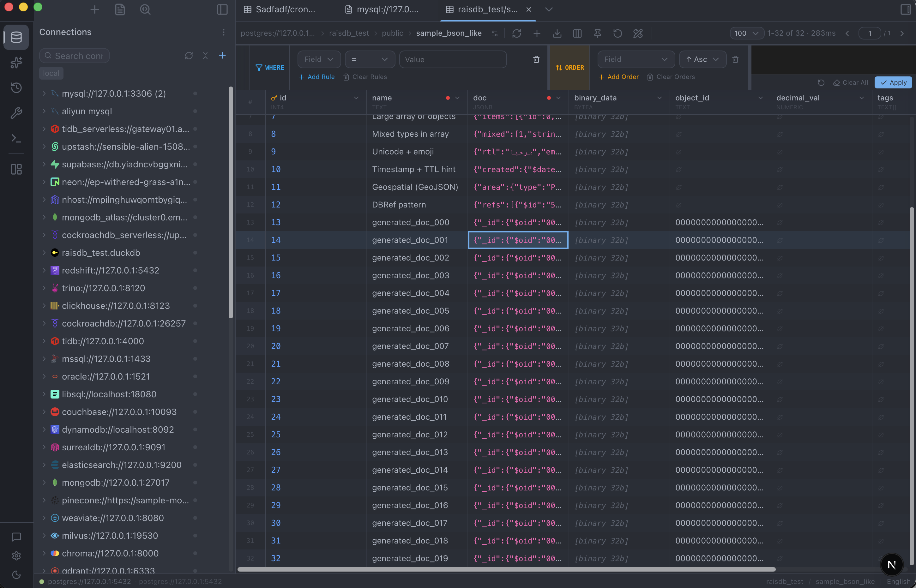The height and width of the screenshot is (588, 916).
Task: Open the WHERE Field dropdown
Action: coord(319,60)
